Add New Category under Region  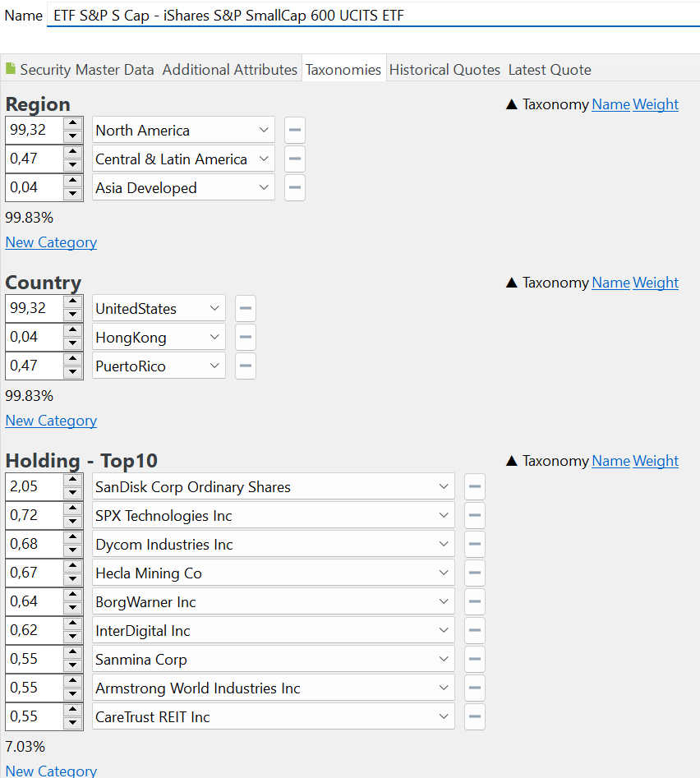pyautogui.click(x=51, y=242)
